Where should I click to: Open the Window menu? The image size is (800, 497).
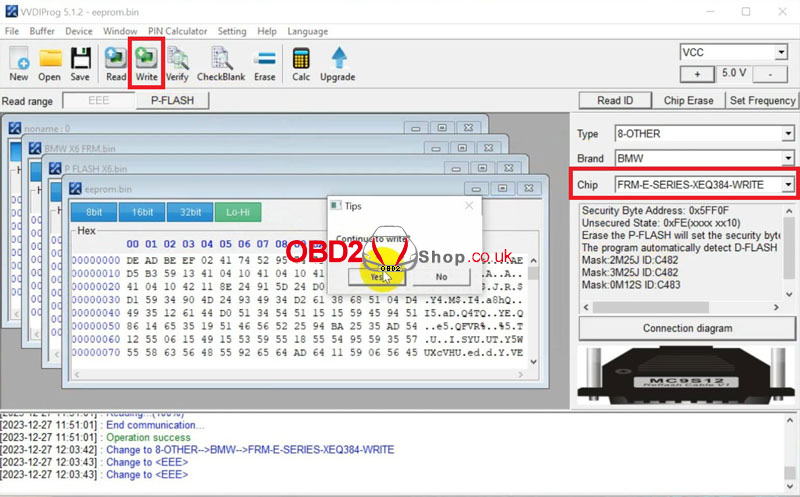coord(120,31)
